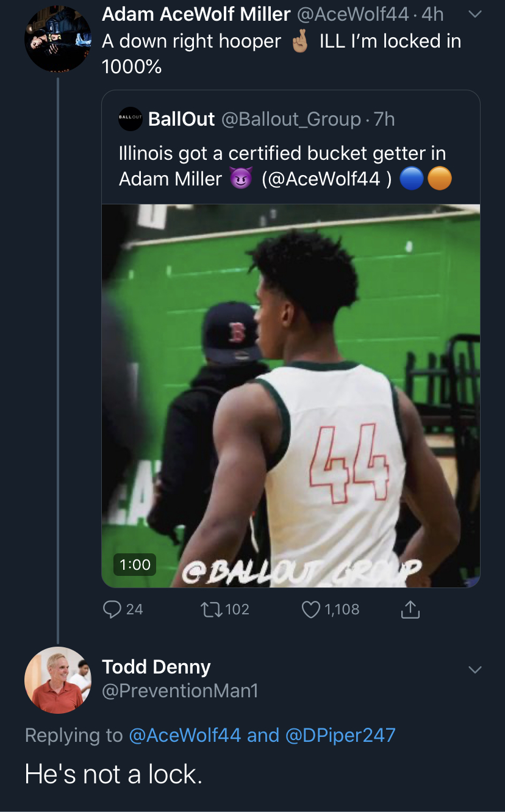
Task: Open Todd Denny's profile picture
Action: click(x=57, y=680)
